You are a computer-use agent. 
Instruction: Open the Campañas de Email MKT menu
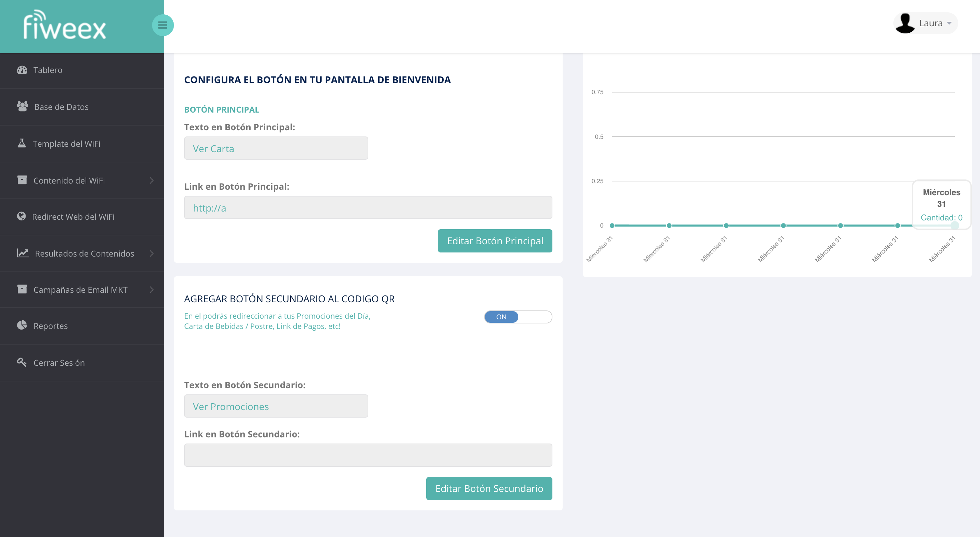point(80,290)
